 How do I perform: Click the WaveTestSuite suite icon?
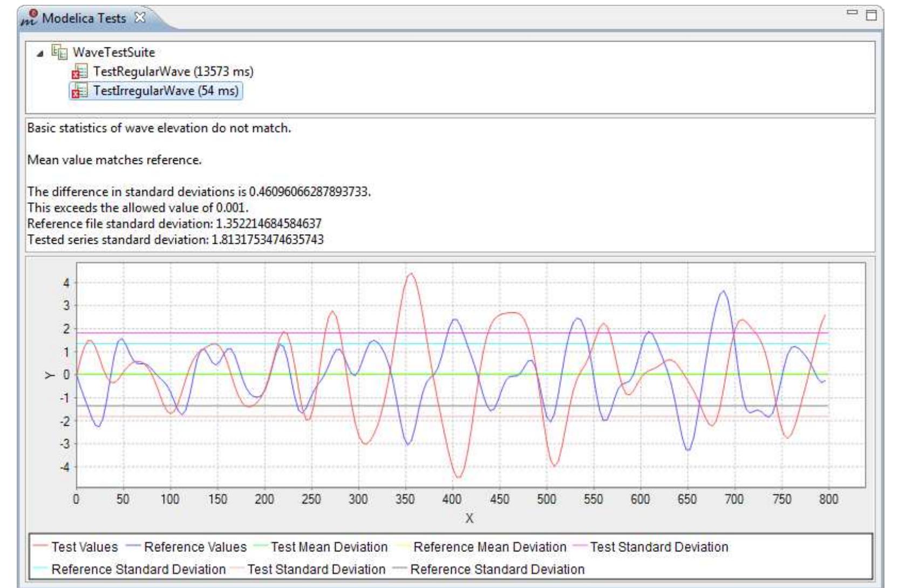coord(59,52)
